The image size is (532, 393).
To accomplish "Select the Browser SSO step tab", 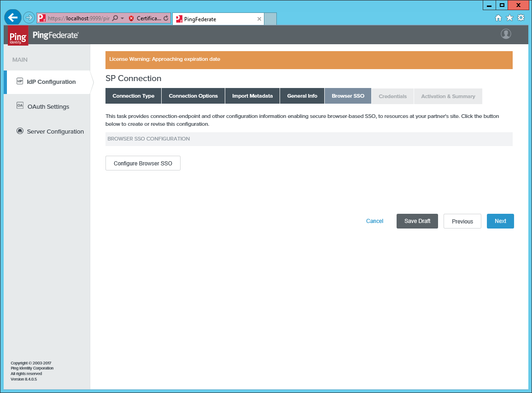I will click(348, 96).
